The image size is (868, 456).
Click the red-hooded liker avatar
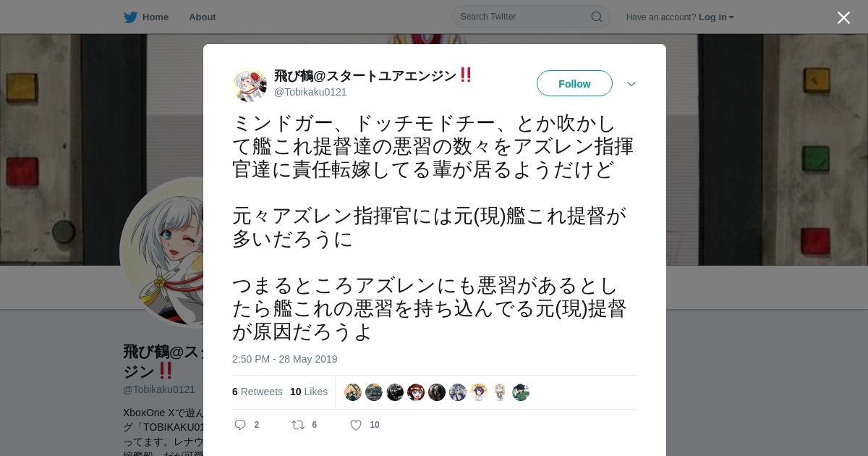click(416, 392)
